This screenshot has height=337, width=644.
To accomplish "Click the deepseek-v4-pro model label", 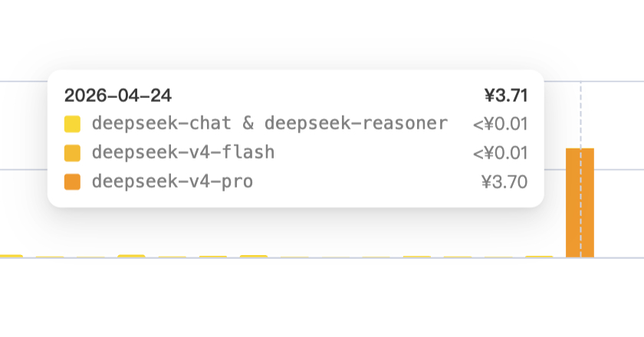I will coord(172,182).
